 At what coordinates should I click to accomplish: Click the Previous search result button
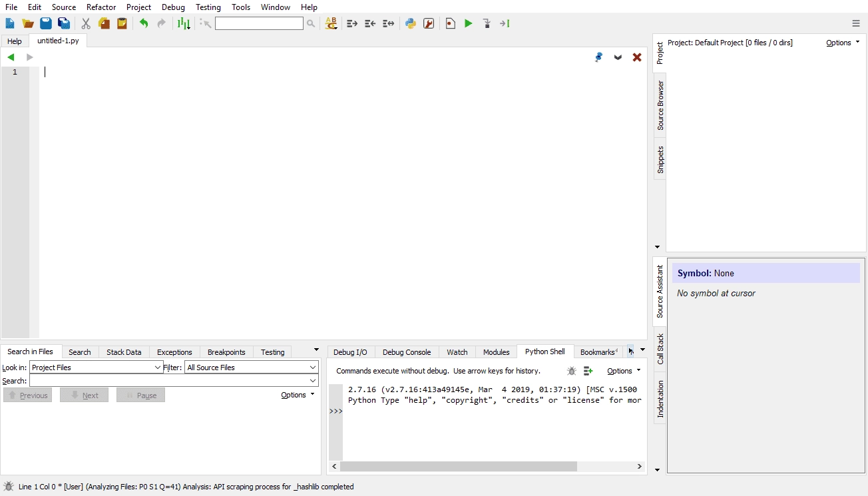27,395
